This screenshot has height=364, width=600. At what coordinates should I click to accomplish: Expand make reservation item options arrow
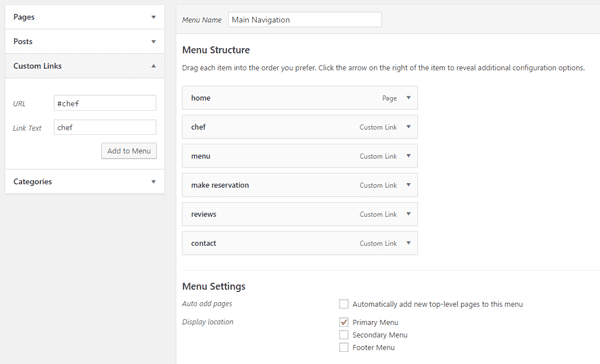point(408,185)
